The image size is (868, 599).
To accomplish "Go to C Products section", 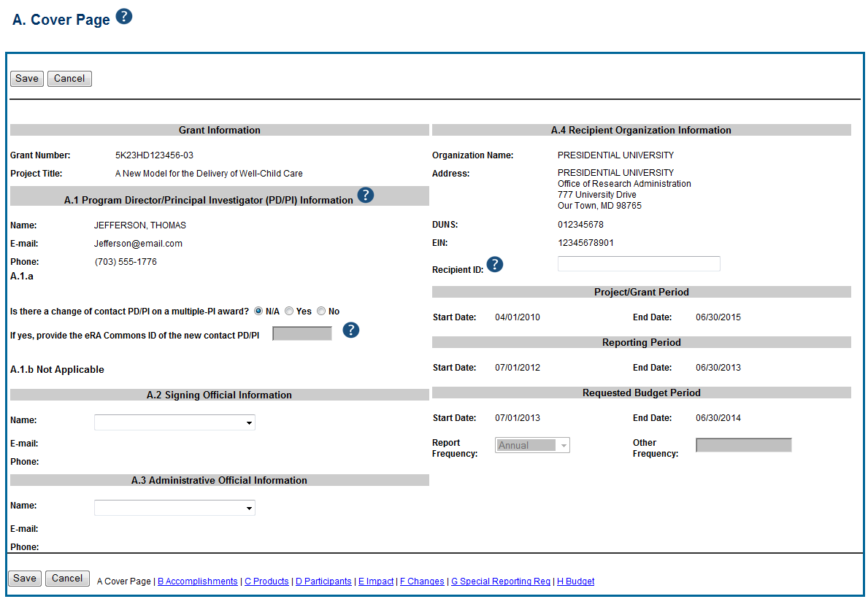I will click(266, 581).
